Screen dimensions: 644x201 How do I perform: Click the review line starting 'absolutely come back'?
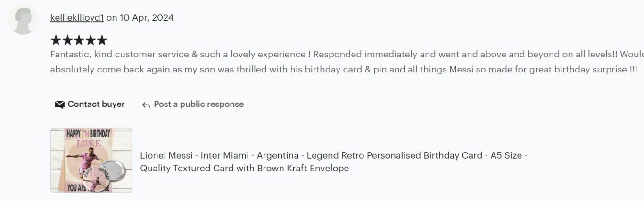pyautogui.click(x=344, y=70)
